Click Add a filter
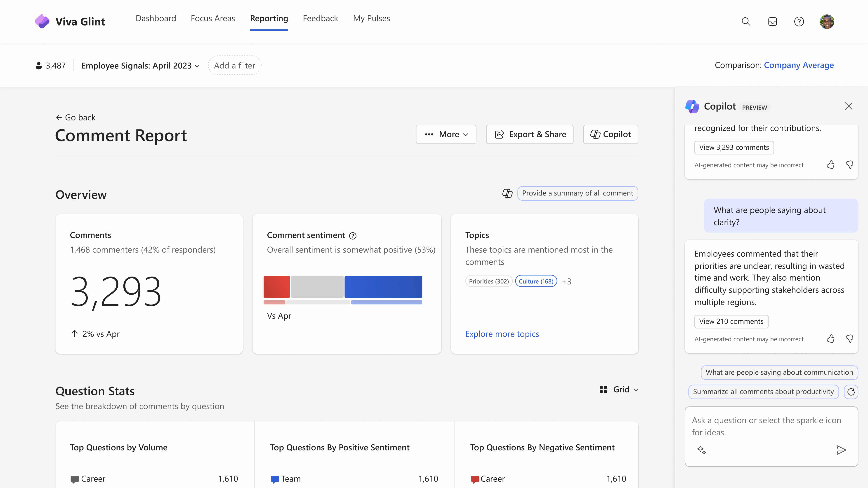Screen dimensions: 868x488 (235, 65)
